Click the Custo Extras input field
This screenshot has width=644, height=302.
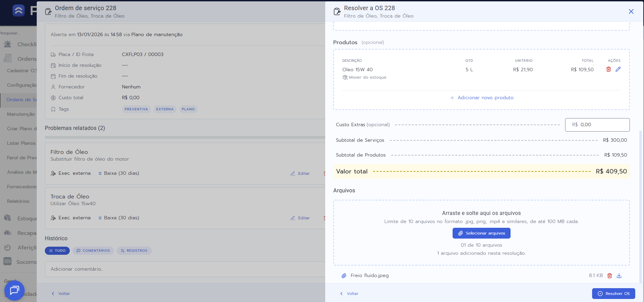[597, 125]
